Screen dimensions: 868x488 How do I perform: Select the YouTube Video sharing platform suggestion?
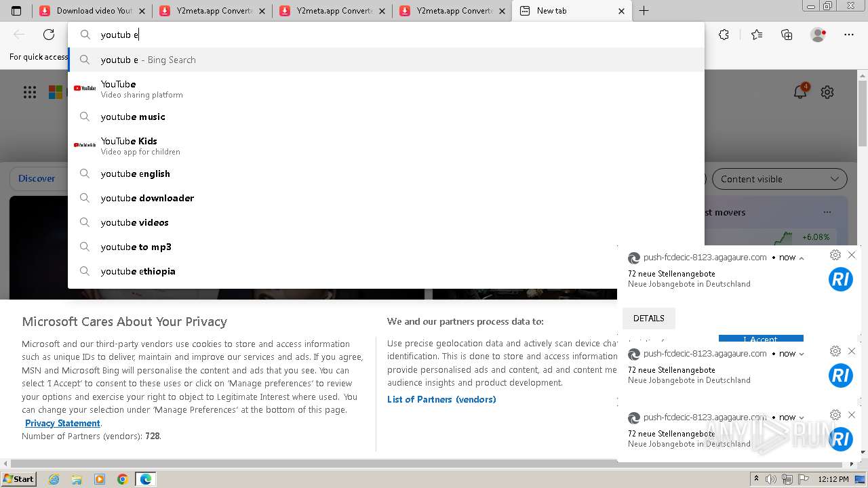(387, 89)
